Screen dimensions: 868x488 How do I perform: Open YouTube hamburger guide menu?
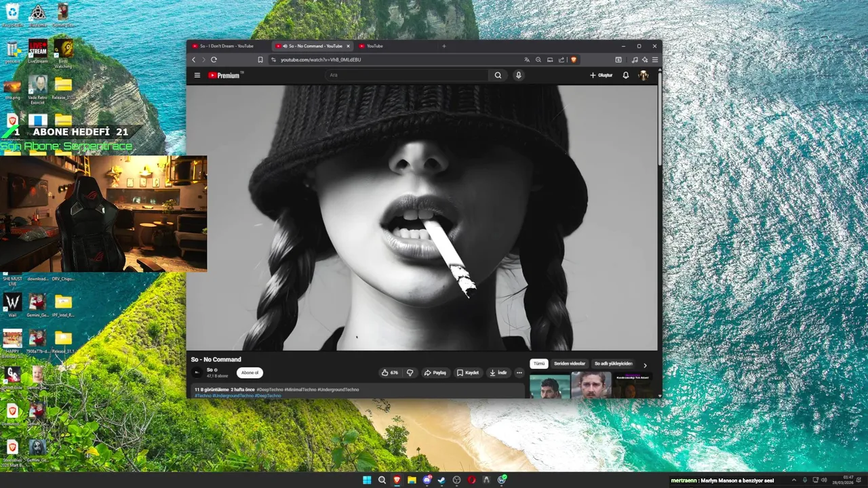click(197, 75)
